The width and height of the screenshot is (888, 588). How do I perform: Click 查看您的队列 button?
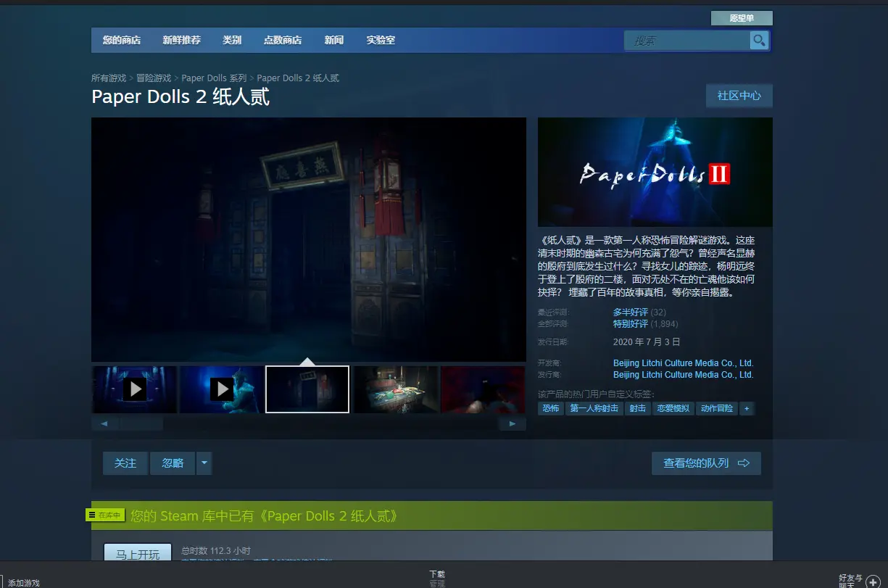(707, 463)
